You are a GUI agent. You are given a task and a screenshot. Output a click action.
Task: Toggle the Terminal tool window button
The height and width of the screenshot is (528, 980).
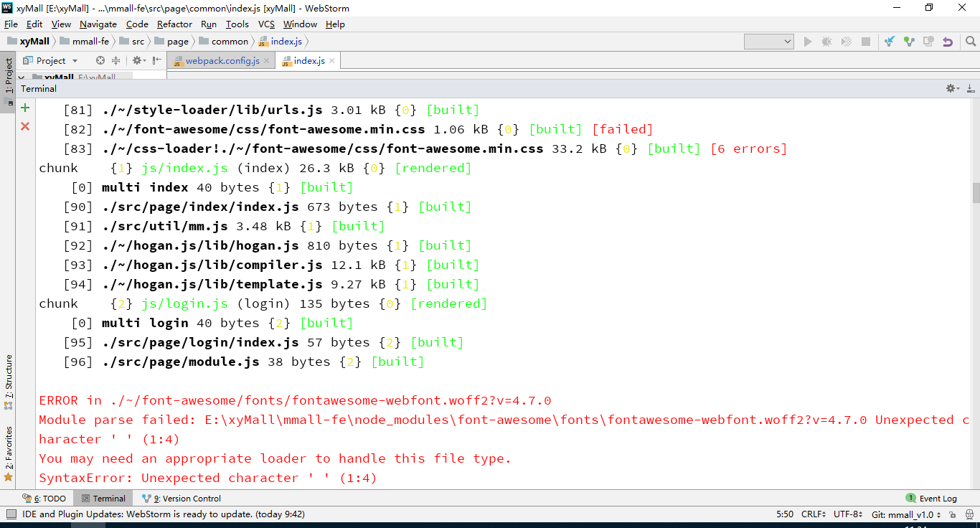[103, 498]
